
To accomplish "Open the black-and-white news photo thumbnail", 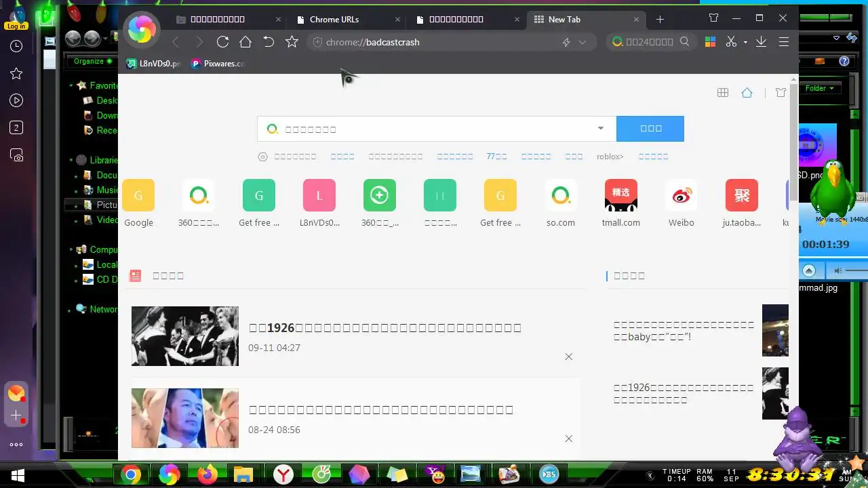I will click(x=185, y=336).
